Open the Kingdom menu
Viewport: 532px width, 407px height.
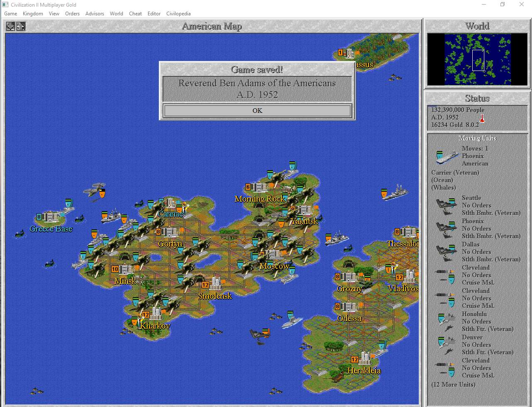(x=33, y=13)
